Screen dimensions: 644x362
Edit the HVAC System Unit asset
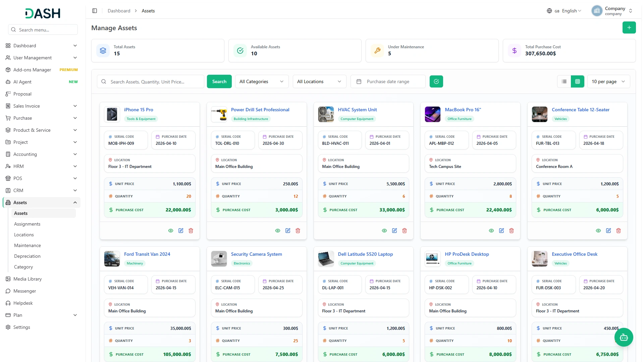tap(394, 231)
